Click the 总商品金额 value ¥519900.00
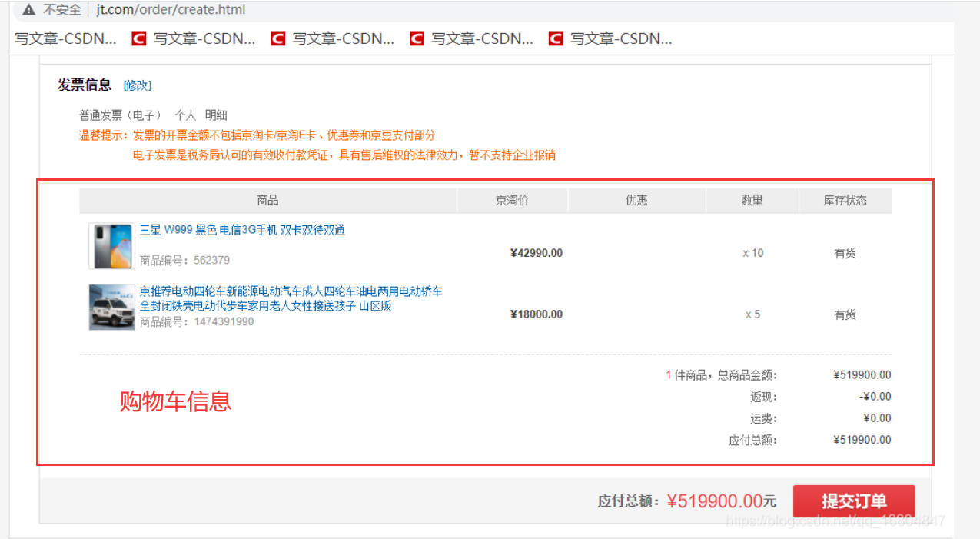The height and width of the screenshot is (539, 980). (862, 375)
